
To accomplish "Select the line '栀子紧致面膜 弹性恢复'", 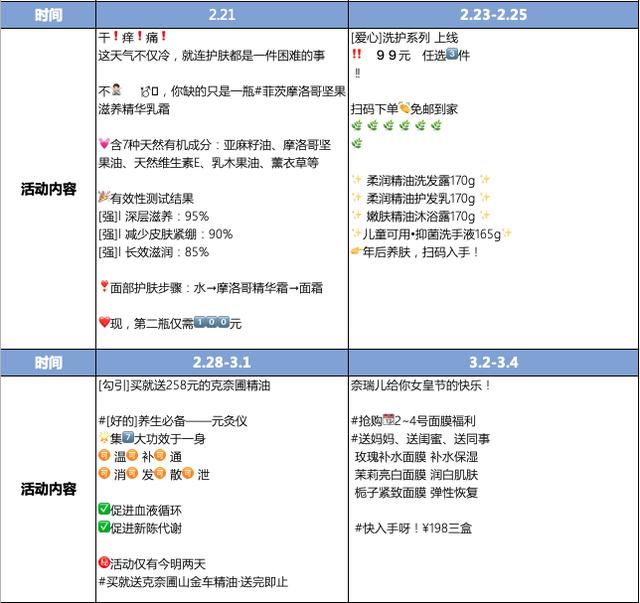I will [416, 493].
